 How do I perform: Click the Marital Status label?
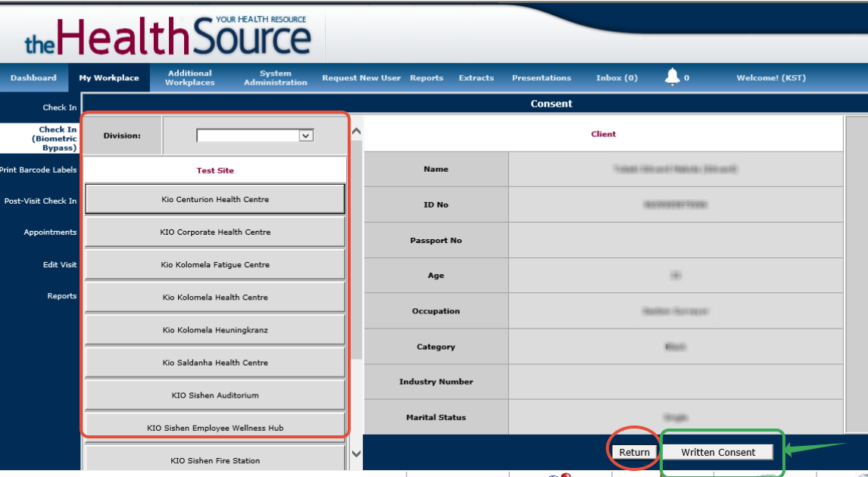pyautogui.click(x=436, y=417)
